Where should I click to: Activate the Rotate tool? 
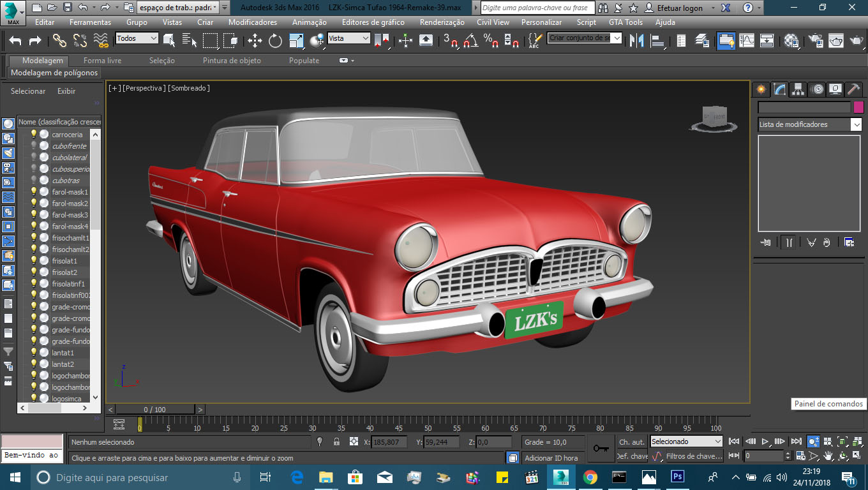275,41
